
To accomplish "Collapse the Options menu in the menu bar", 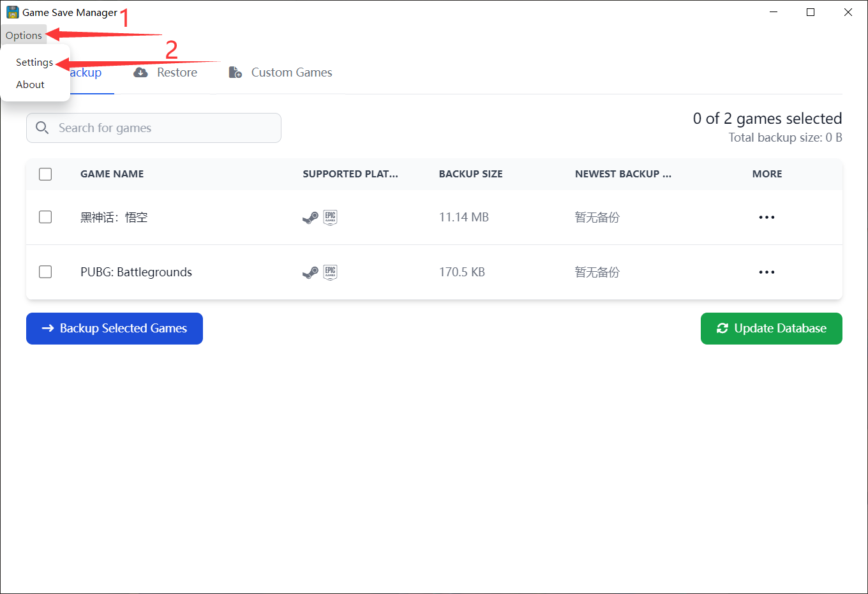I will (x=24, y=35).
